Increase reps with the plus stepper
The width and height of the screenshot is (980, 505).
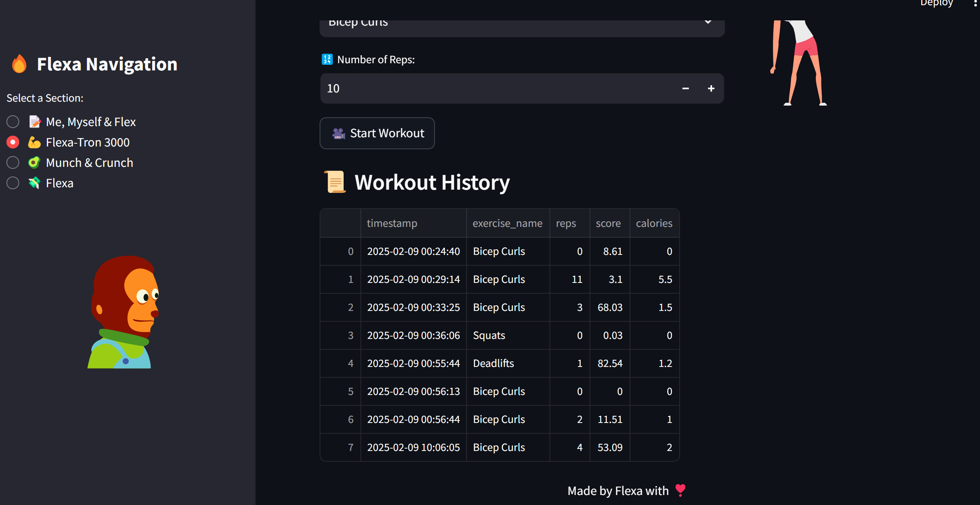tap(711, 88)
